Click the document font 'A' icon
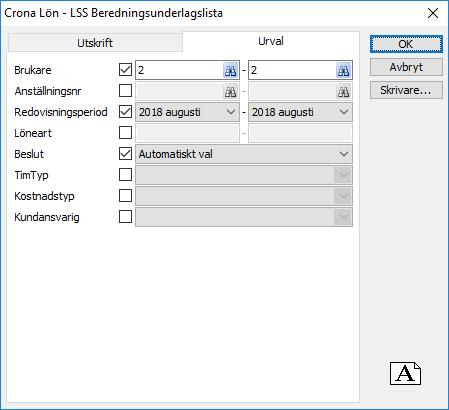Image resolution: width=449 pixels, height=410 pixels. tap(405, 374)
